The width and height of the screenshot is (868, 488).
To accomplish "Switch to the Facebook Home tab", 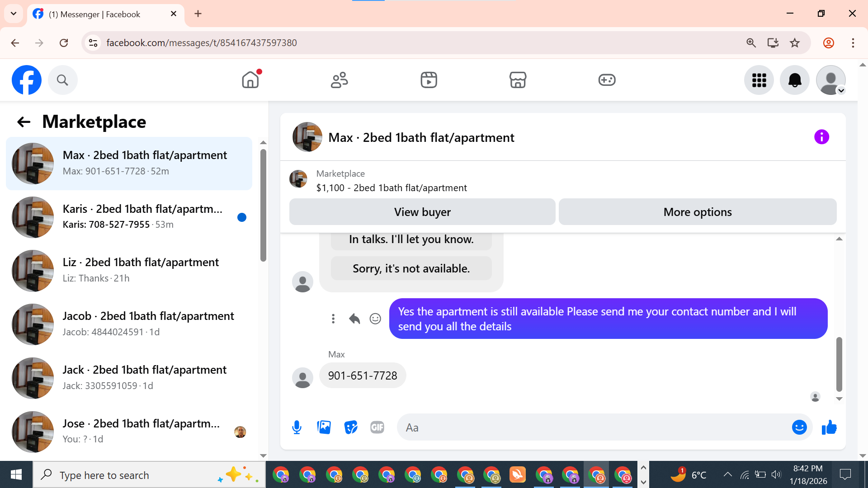I will (250, 80).
